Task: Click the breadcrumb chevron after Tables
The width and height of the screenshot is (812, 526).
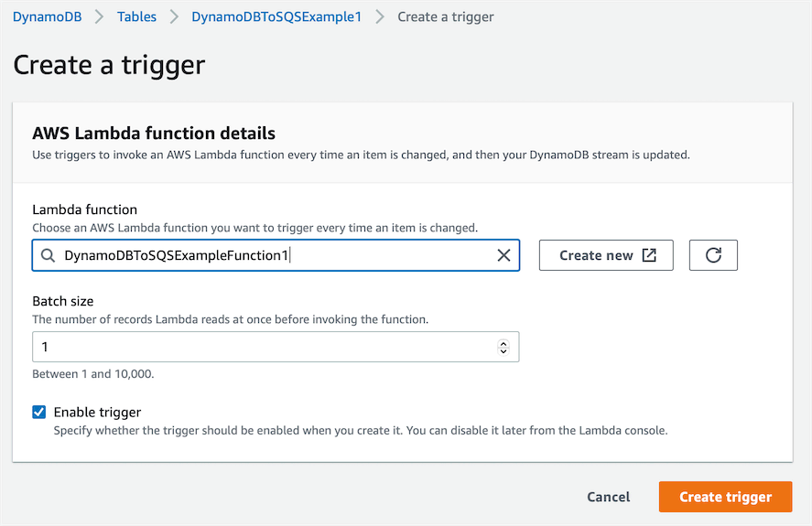Action: 174,17
